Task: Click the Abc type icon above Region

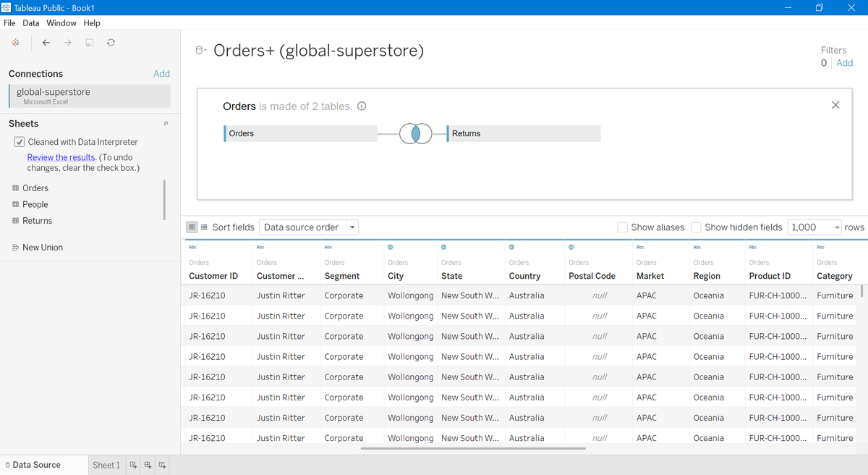Action: (x=697, y=248)
